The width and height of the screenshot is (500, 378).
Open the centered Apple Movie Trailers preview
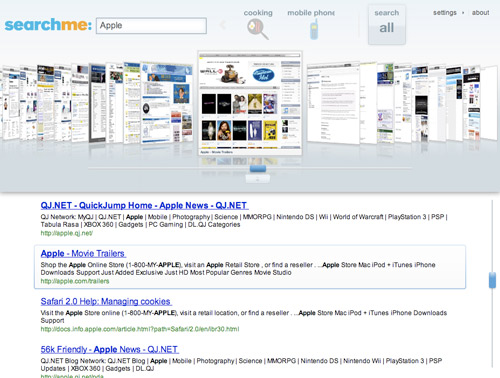click(x=250, y=103)
